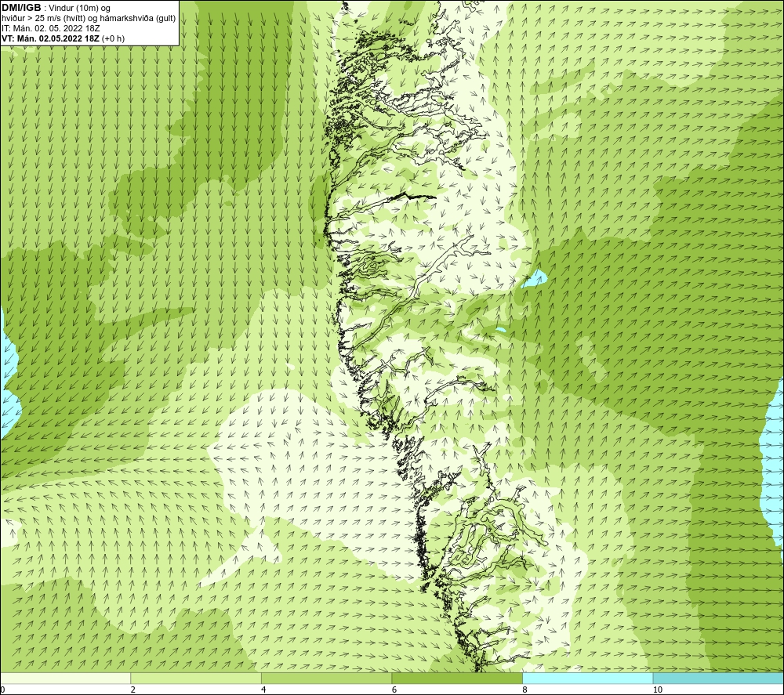
Task: Click the '4' label on the wind scale
Action: coord(263,690)
